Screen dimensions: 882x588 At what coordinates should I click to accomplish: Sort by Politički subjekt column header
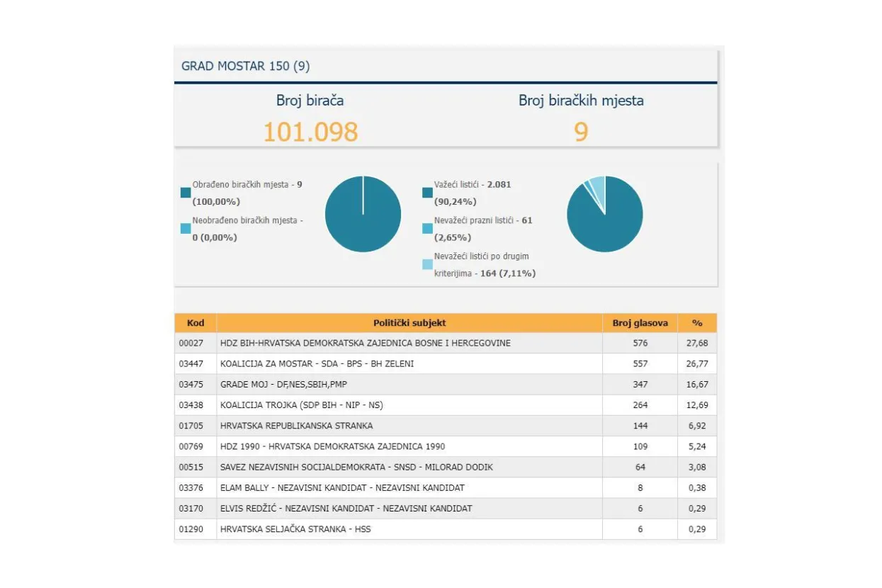[x=409, y=323]
